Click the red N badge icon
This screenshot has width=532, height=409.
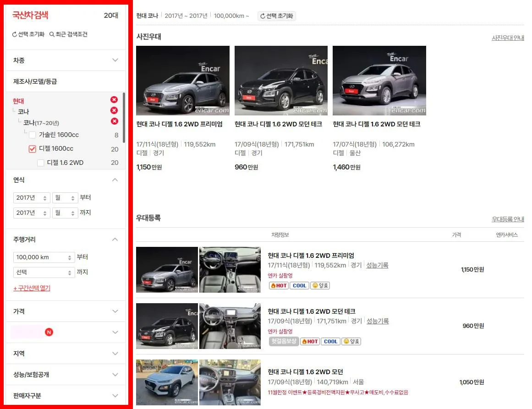point(49,332)
